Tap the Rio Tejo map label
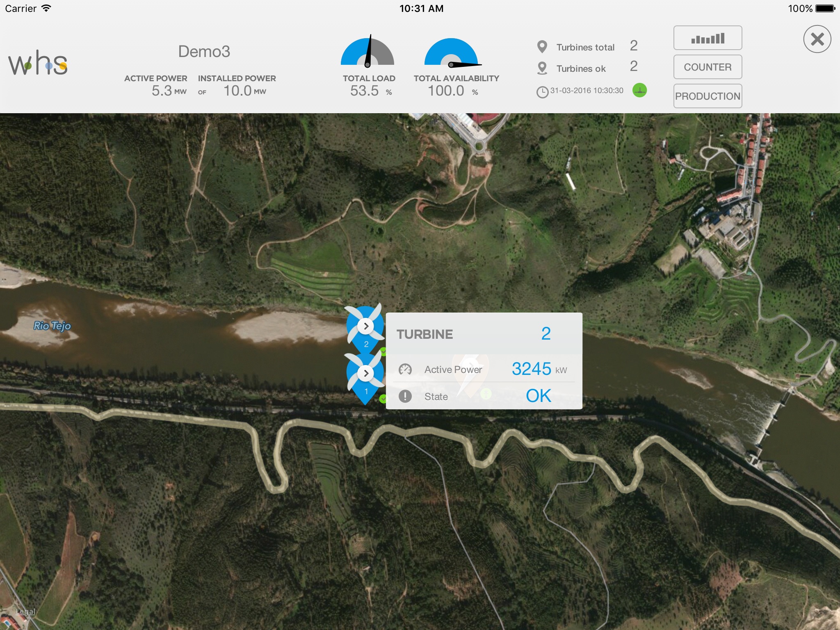840x630 pixels. pos(52,326)
